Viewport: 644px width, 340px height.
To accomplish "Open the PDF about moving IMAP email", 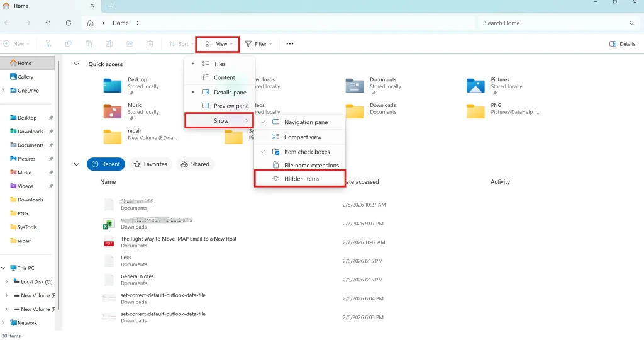I will [179, 242].
